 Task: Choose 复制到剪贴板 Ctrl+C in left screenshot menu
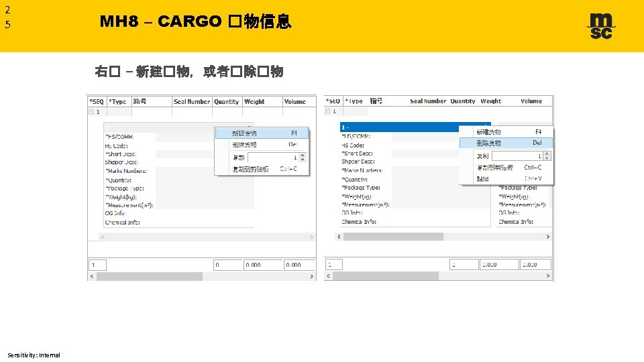point(262,169)
